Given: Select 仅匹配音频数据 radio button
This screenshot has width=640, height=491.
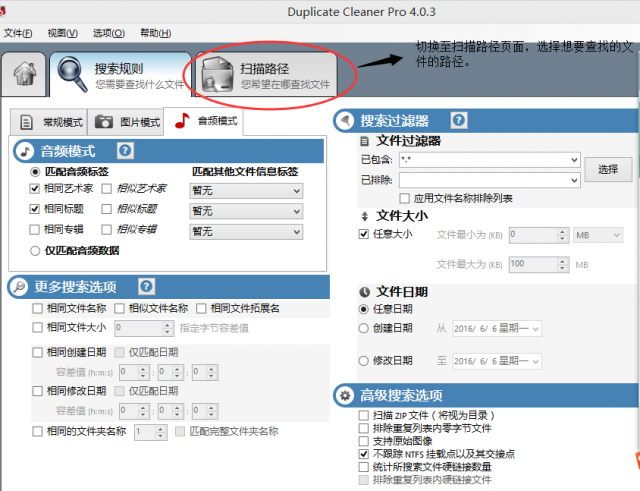Looking at the screenshot, I should [x=35, y=251].
